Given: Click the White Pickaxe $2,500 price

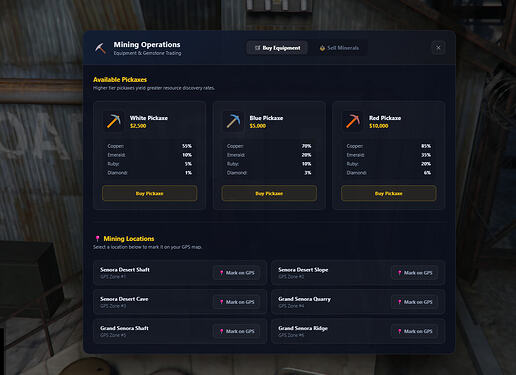Looking at the screenshot, I should pos(138,126).
